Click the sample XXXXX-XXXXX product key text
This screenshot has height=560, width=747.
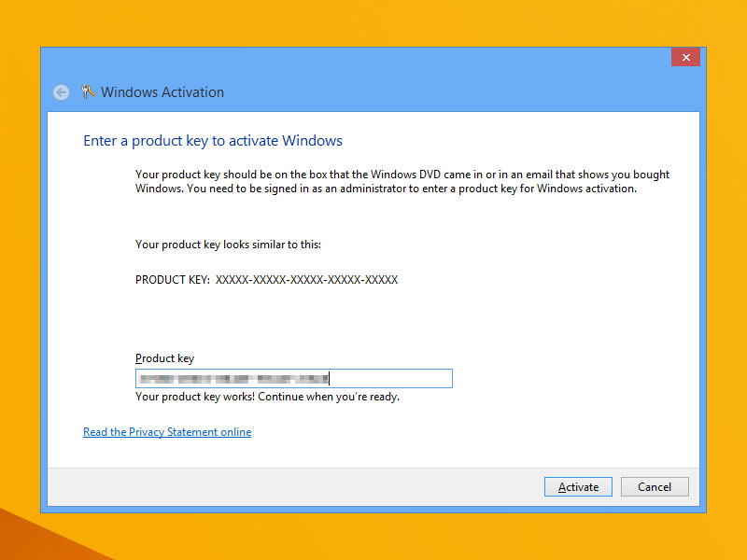pyautogui.click(x=306, y=280)
